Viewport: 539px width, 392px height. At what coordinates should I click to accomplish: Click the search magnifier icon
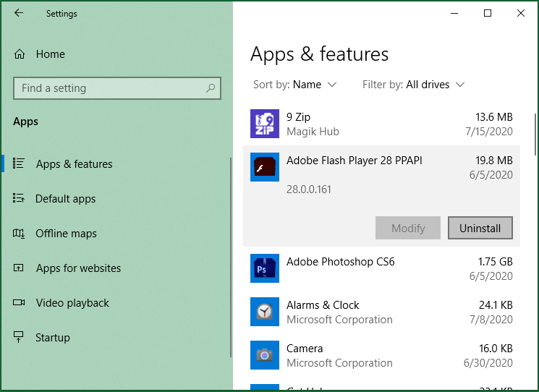click(x=211, y=88)
